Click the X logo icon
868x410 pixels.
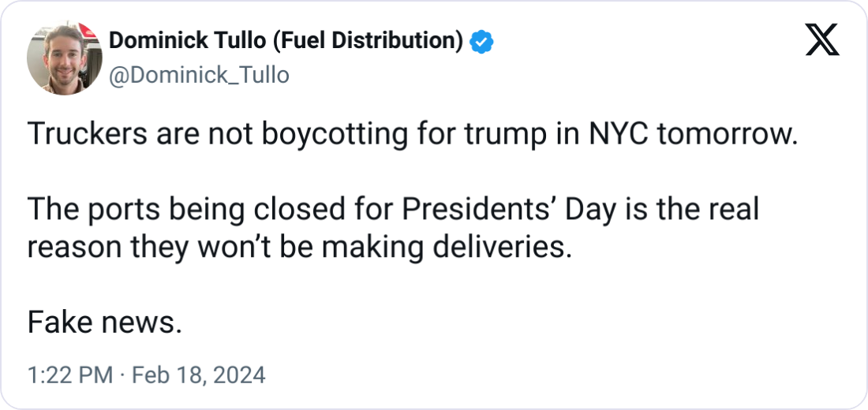[821, 42]
